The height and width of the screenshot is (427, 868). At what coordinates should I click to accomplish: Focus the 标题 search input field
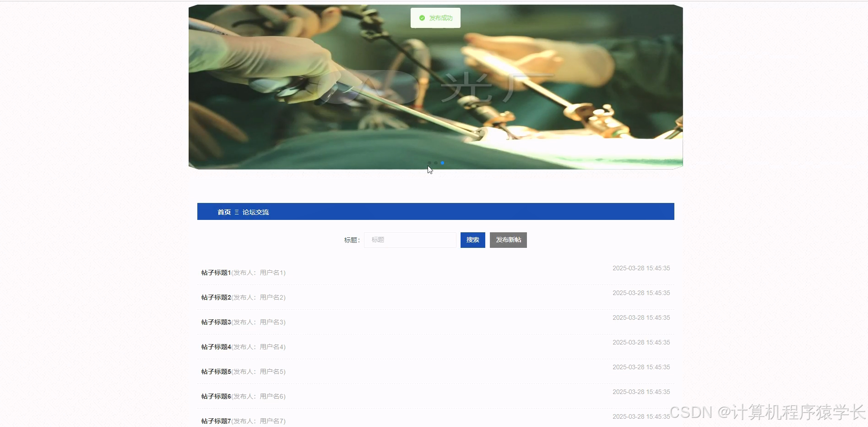tap(410, 240)
